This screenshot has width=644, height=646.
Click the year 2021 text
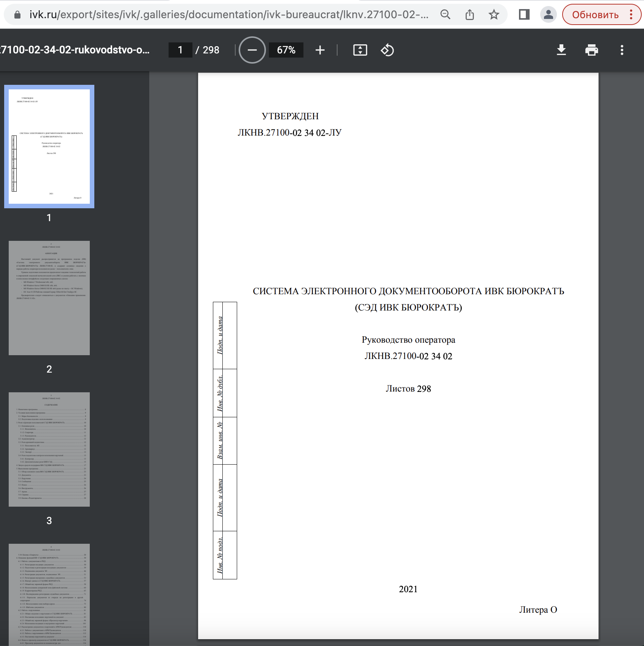(x=408, y=589)
